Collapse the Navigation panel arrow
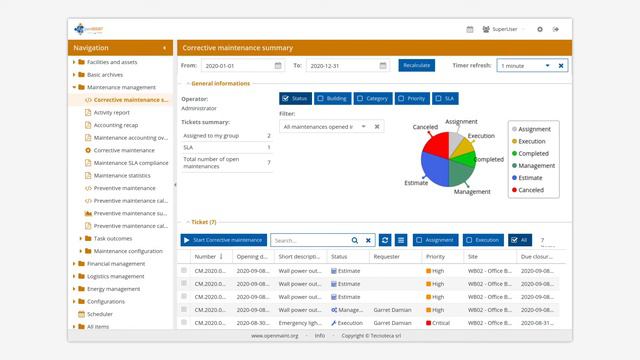 tap(164, 48)
